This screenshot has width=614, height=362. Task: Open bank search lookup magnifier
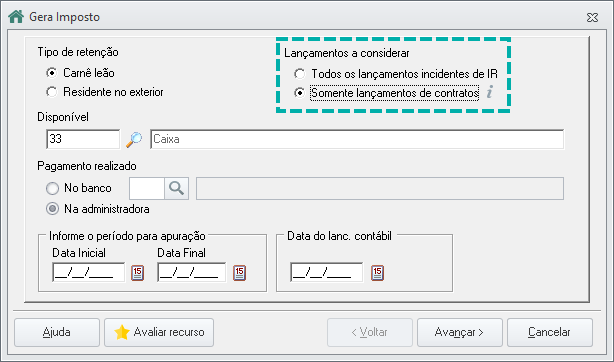coord(176,188)
